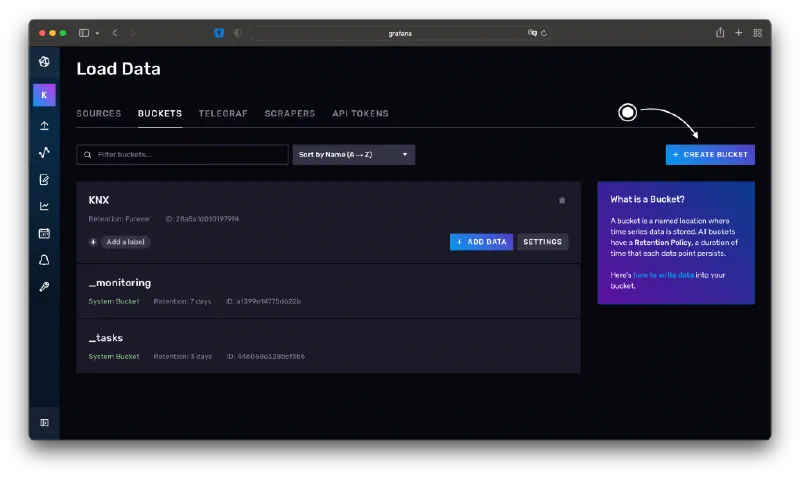
Task: Click _monitoring bucket ID a1399e14775d622b
Action: pos(263,301)
